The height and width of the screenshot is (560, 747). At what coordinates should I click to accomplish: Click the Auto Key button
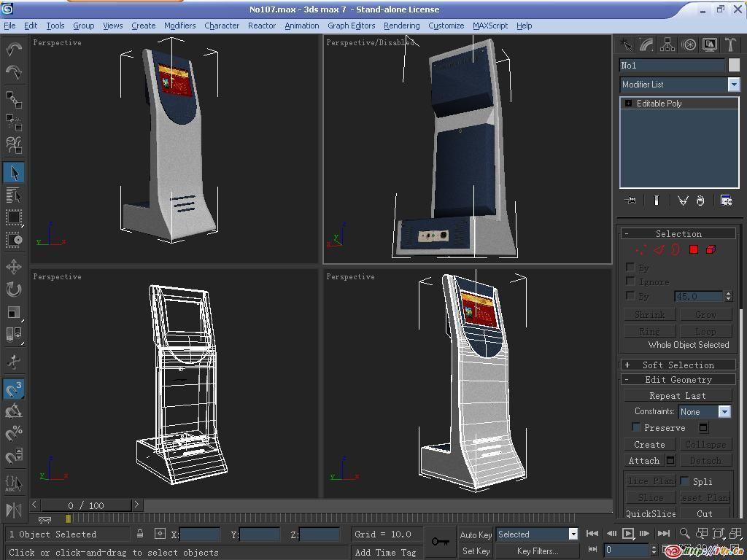[476, 534]
